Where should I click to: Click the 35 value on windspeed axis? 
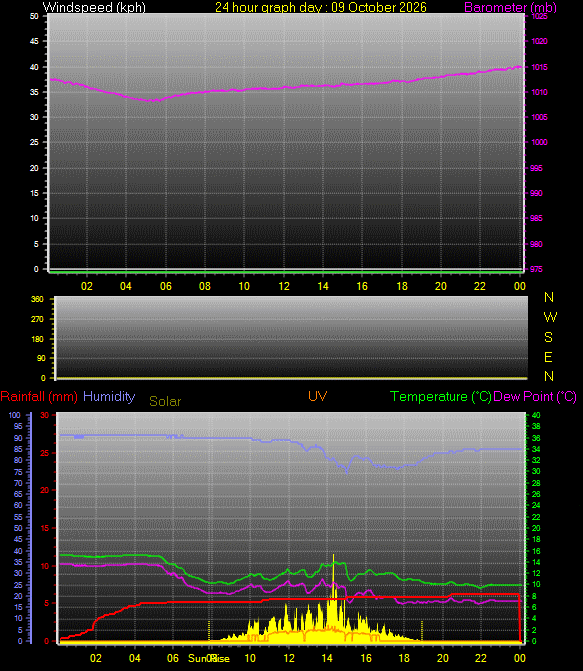[34, 92]
